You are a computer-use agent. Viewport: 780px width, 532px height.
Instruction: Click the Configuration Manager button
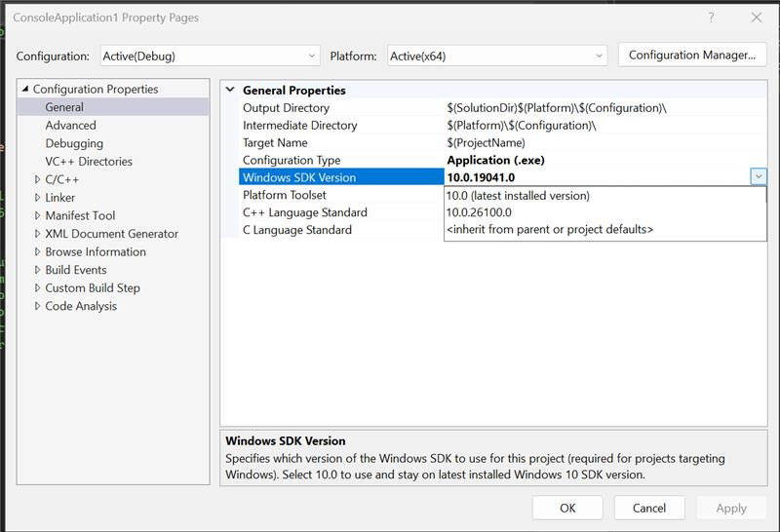click(692, 56)
